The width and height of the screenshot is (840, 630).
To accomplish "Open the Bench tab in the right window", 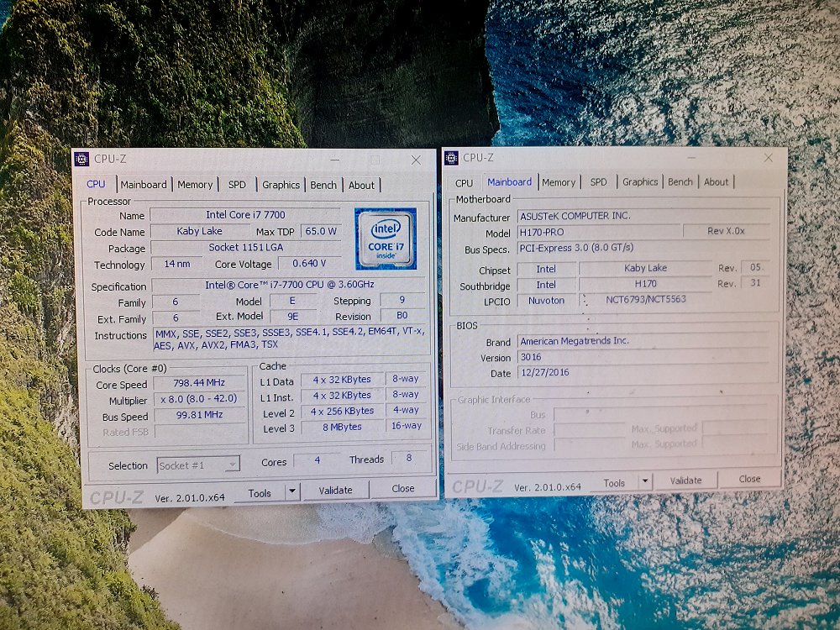I will tap(680, 182).
